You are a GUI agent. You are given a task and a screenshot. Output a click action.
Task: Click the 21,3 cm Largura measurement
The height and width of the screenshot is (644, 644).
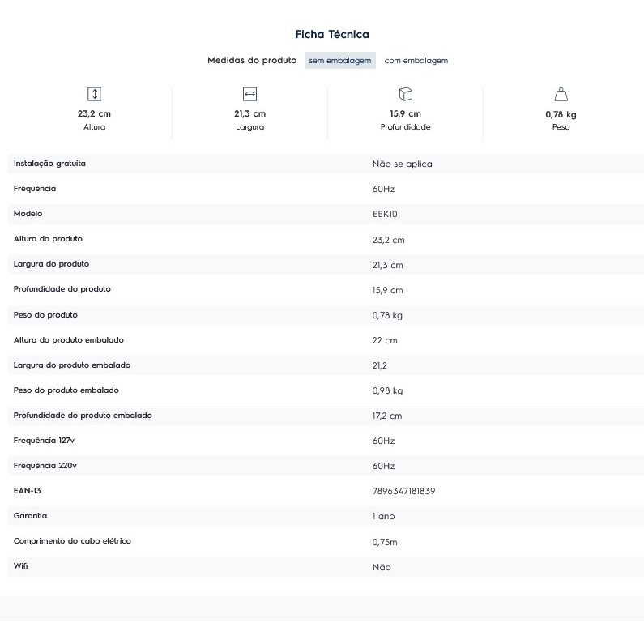click(x=249, y=114)
